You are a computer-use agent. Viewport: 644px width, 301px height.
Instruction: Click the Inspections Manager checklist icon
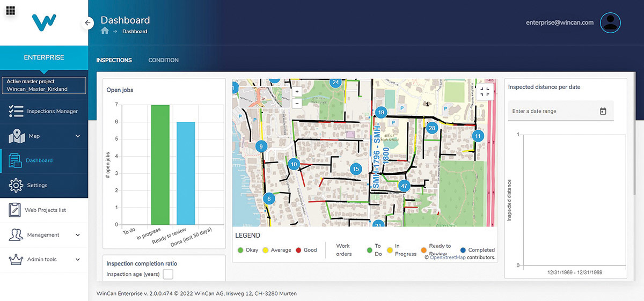click(16, 111)
